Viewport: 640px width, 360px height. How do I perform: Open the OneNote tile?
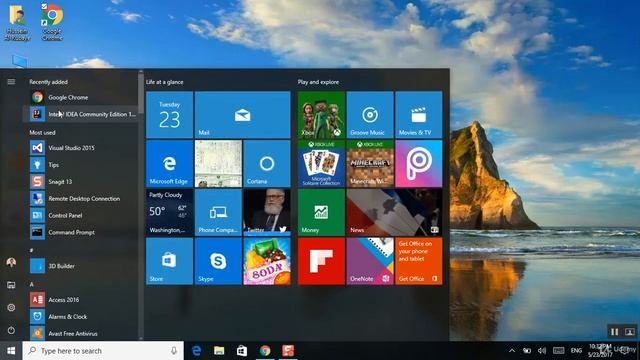pos(370,261)
